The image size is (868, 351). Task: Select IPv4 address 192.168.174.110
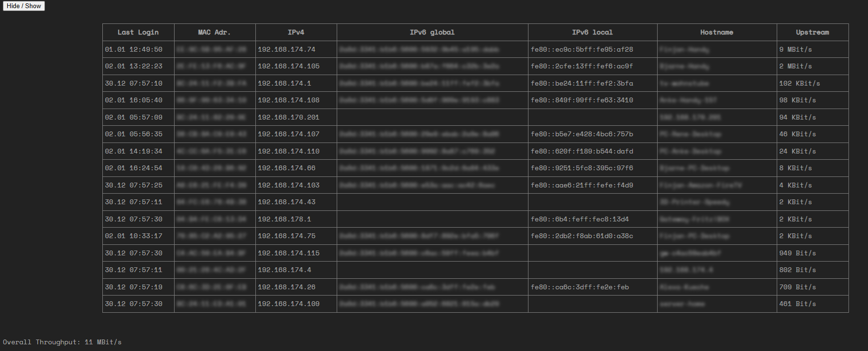point(289,151)
